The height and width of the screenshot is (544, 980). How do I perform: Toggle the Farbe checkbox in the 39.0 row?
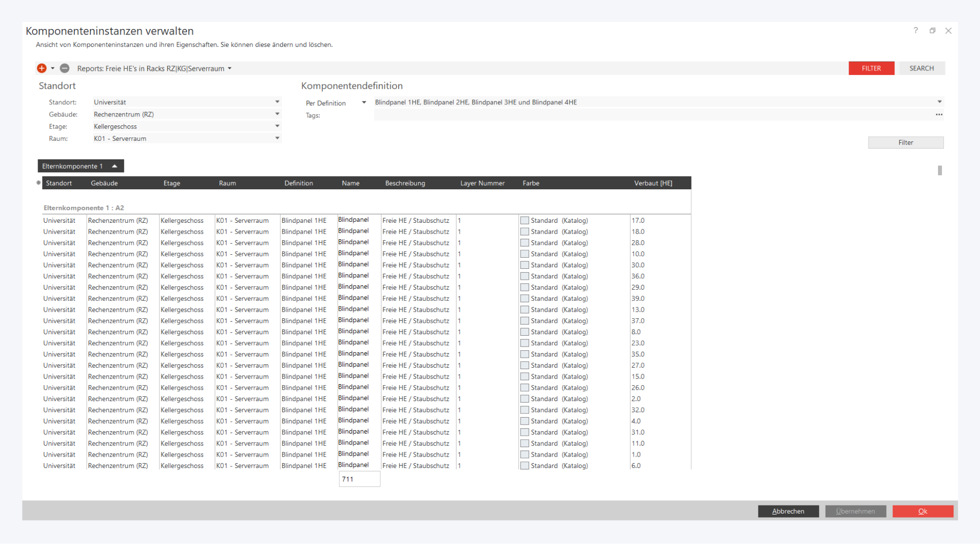524,299
